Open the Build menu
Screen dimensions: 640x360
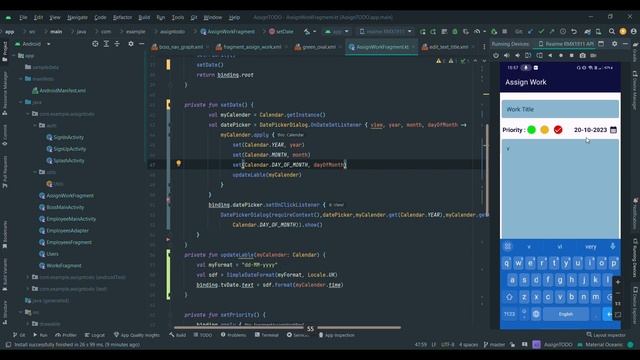(144, 18)
